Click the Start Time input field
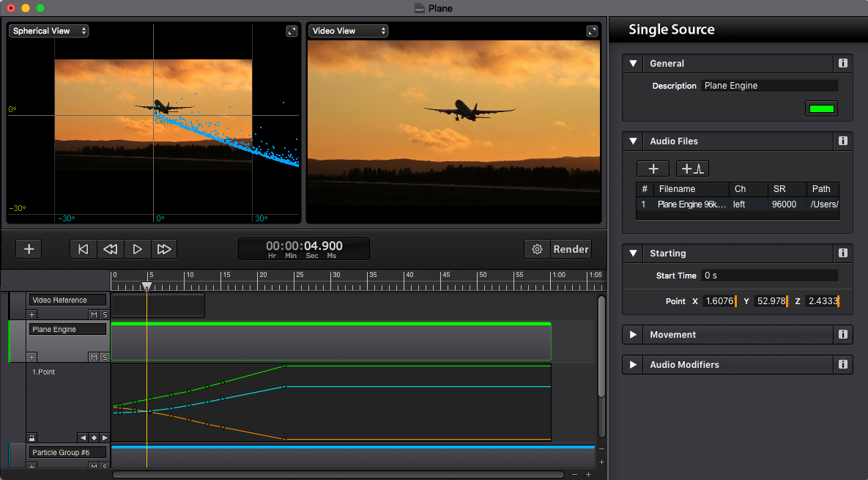The image size is (868, 480). coord(768,276)
